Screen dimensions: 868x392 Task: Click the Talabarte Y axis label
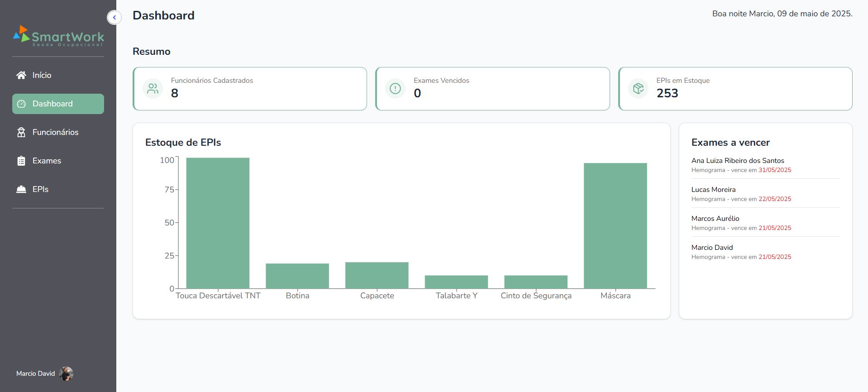point(456,296)
